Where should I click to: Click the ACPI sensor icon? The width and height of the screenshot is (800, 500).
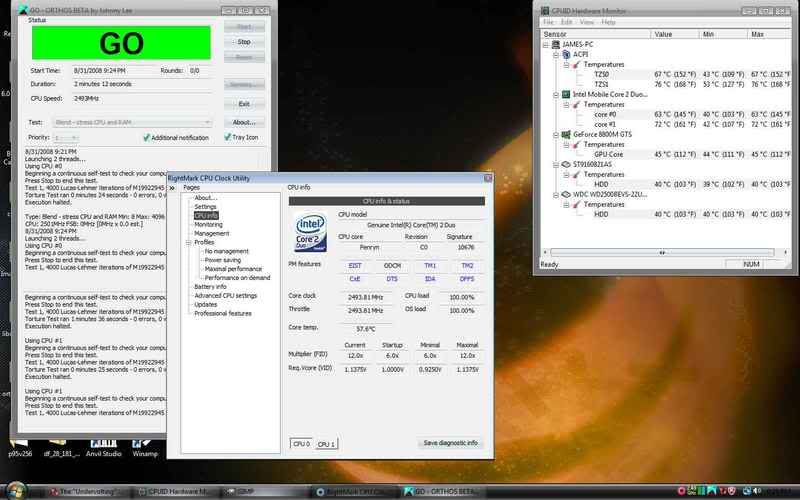click(x=566, y=55)
